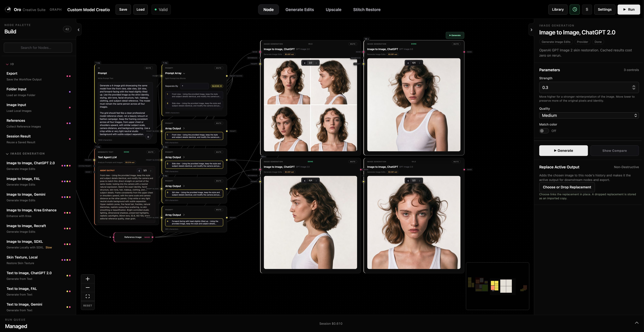The height and width of the screenshot is (332, 644).
Task: Zoom out on the graph canvas
Action: 87,288
